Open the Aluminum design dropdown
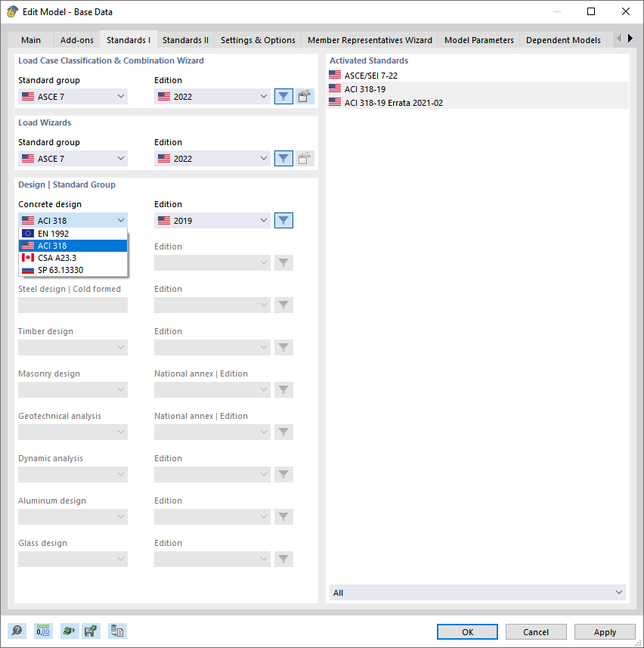 tap(73, 516)
